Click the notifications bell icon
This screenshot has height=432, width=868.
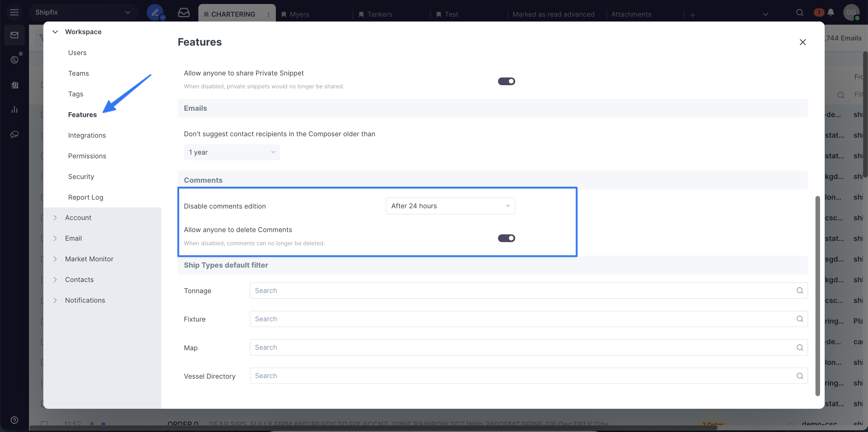pyautogui.click(x=831, y=13)
